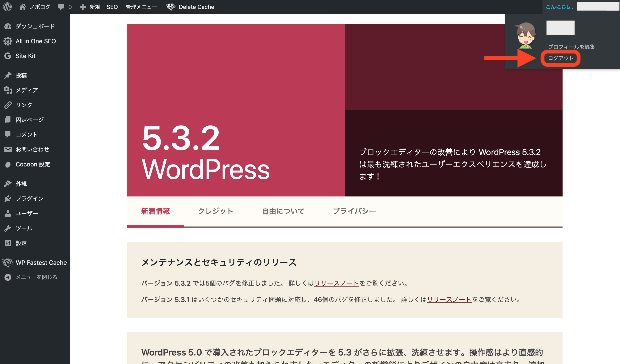620x364 pixels.
Task: Open Site Kit menu item
Action: click(26, 56)
